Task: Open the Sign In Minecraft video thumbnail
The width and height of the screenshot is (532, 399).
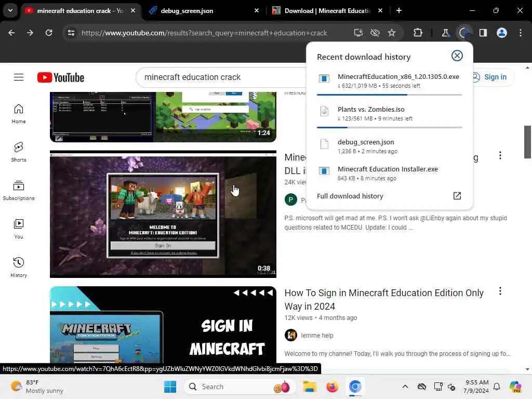Action: (x=163, y=324)
